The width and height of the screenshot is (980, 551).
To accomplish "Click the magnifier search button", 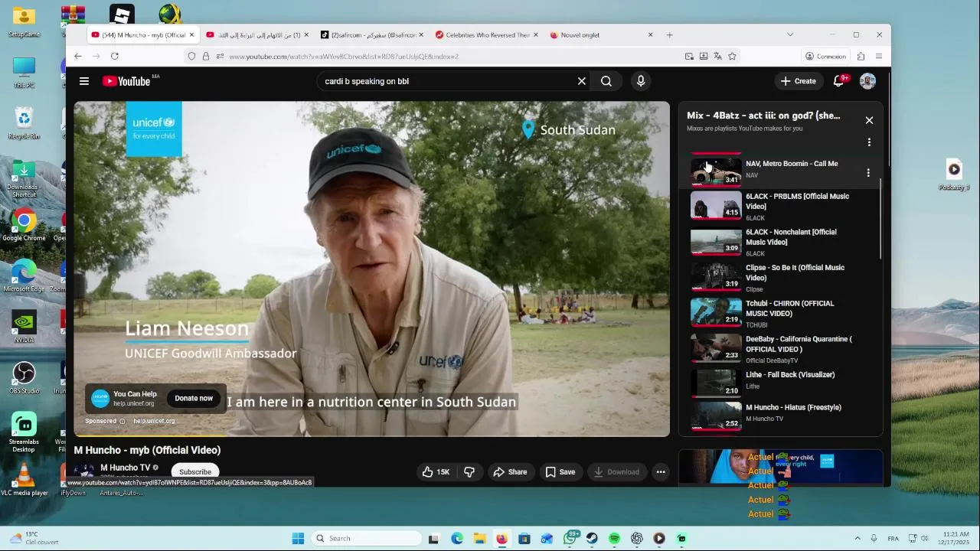I will pyautogui.click(x=606, y=81).
